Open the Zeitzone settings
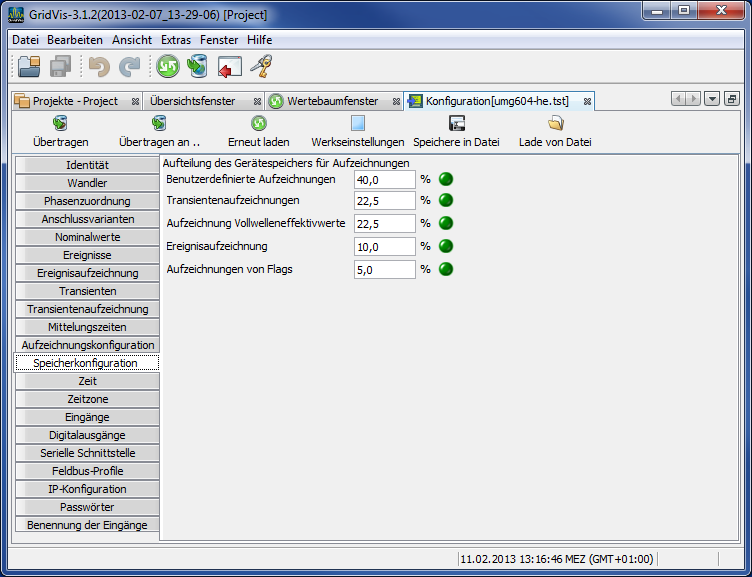 [87, 399]
